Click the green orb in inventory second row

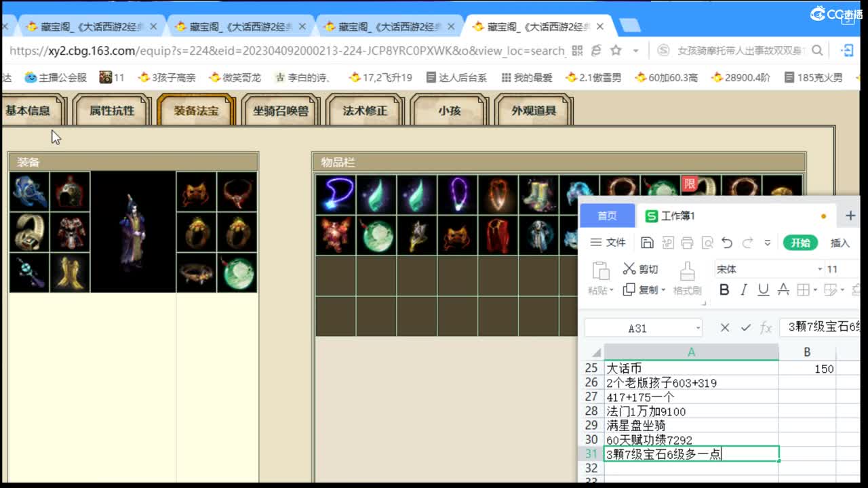point(376,236)
